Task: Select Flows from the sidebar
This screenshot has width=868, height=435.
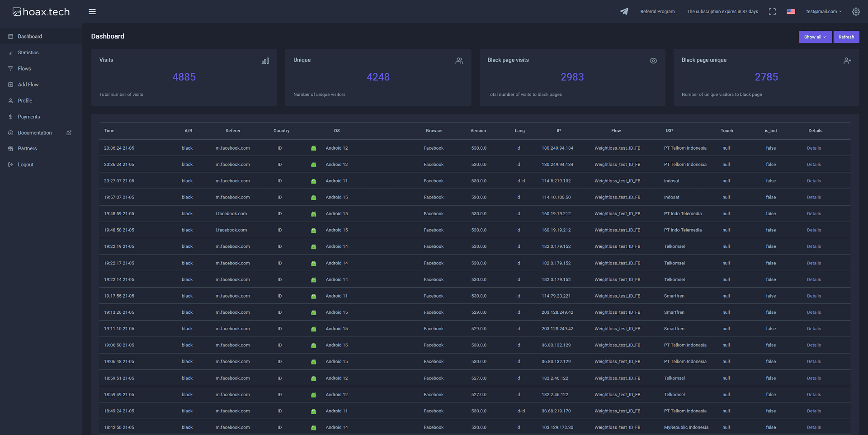Action: (x=24, y=69)
